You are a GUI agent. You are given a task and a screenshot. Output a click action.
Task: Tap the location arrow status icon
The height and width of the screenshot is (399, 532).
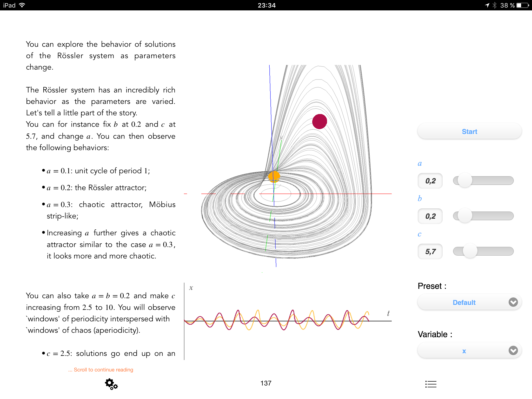487,5
